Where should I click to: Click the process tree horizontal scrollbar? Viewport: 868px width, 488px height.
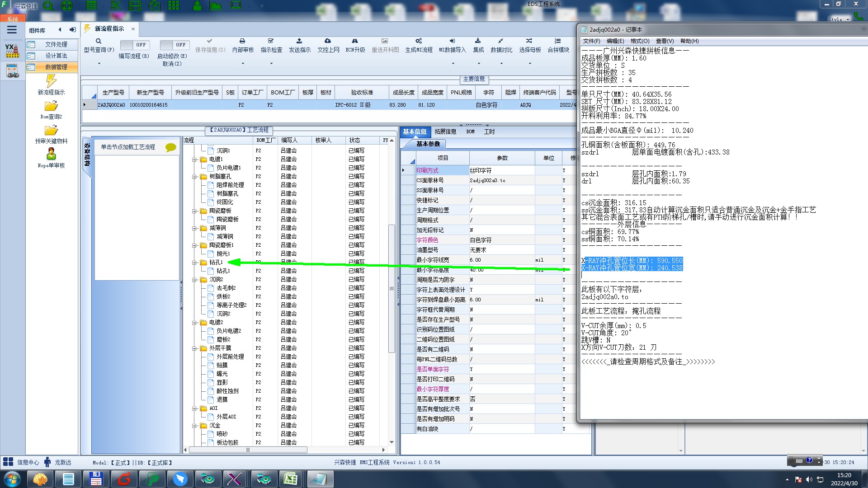[x=248, y=450]
